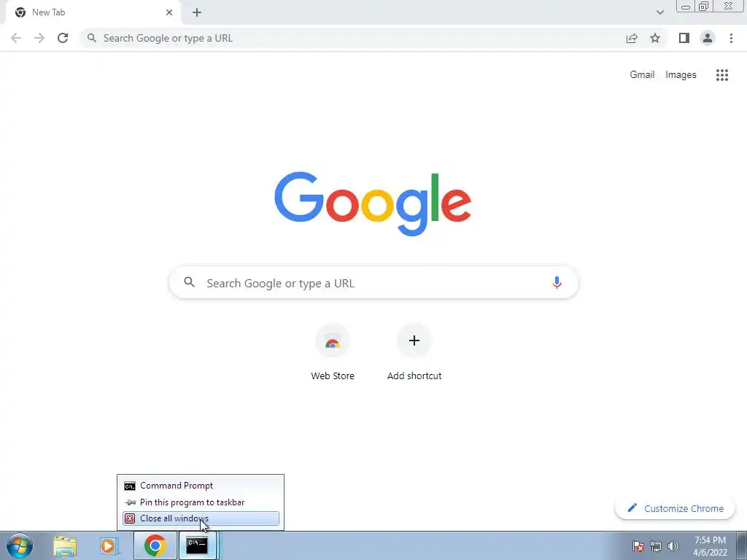Open Windows Explorer from the taskbar
Screen dimensions: 747x560
tap(65, 546)
